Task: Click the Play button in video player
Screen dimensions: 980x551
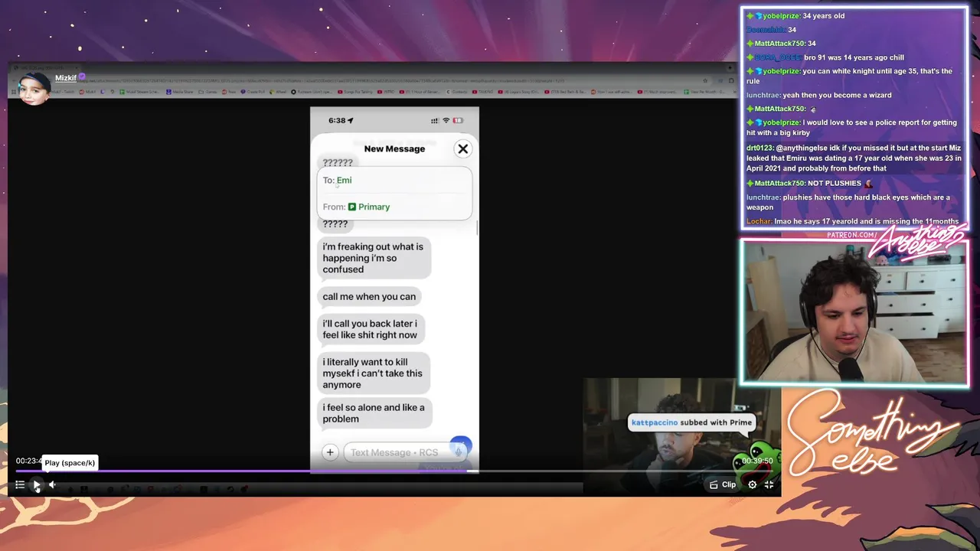Action: (36, 484)
